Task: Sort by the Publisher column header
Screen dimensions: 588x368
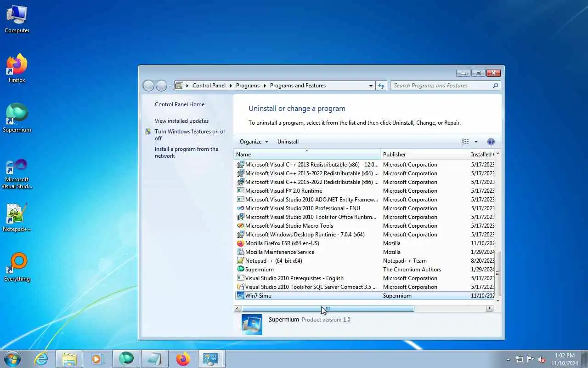Action: pyautogui.click(x=424, y=155)
